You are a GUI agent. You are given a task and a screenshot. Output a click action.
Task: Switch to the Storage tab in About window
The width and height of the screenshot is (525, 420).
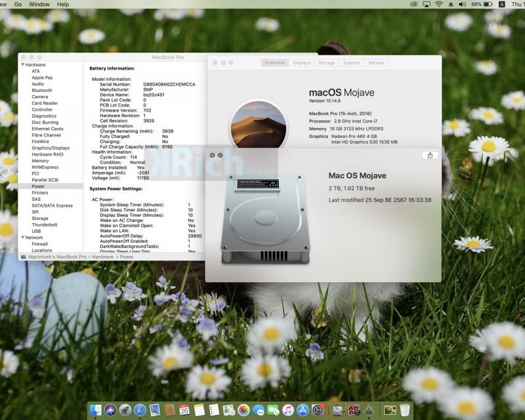[x=326, y=62]
